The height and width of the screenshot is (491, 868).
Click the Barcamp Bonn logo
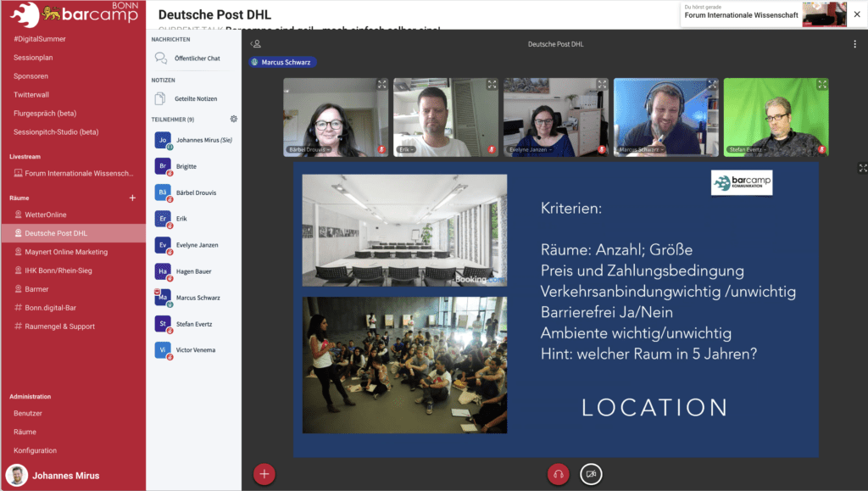click(75, 14)
